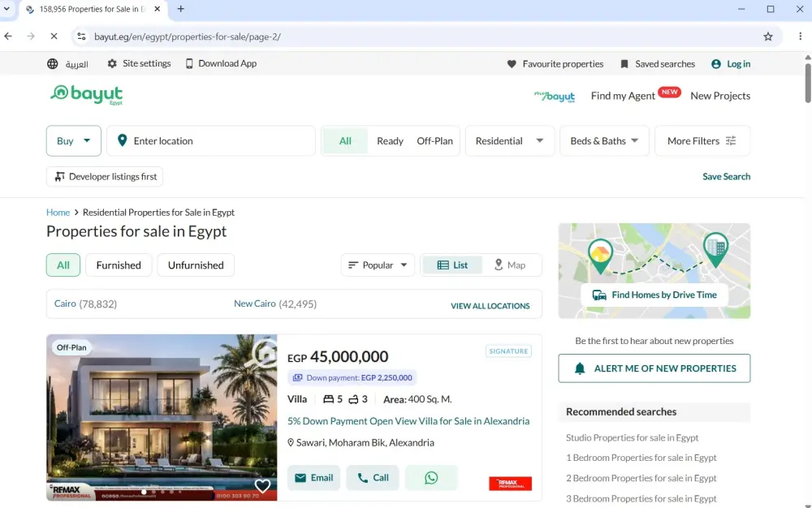Click the SIGNATURE listing badge
Image resolution: width=812 pixels, height=508 pixels.
[x=508, y=351]
